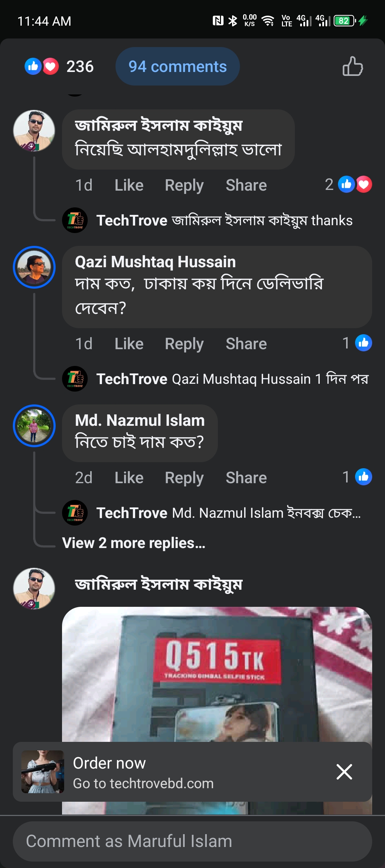
Task: Expand TechTrove's truncated reply to Nazmul Islam
Action: coord(228,513)
